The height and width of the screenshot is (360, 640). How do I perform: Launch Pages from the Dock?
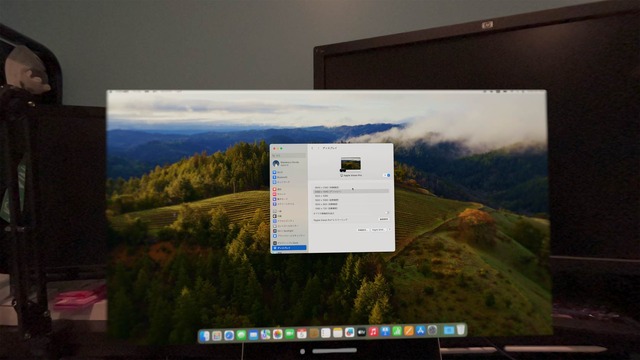[x=409, y=331]
